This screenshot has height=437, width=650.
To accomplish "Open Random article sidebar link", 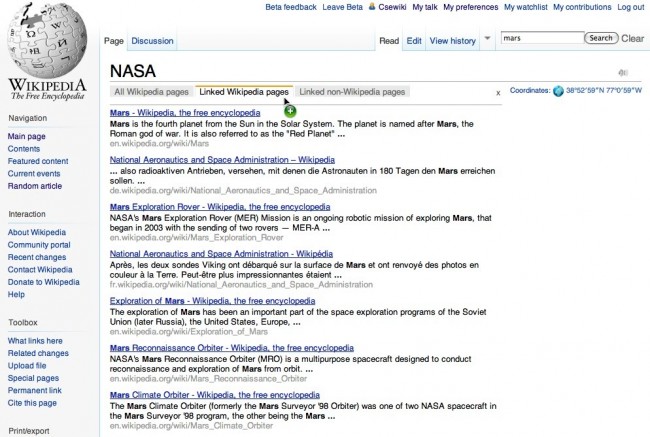I will (x=35, y=186).
